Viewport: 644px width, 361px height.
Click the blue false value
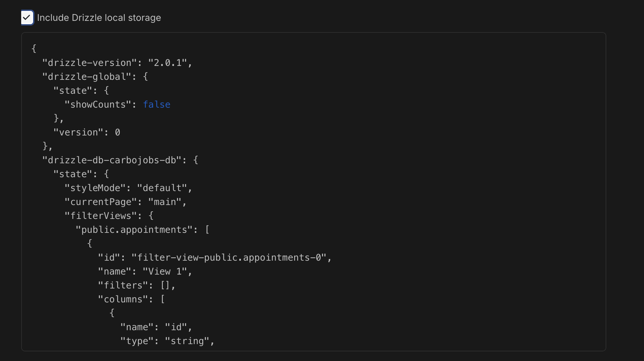157,104
